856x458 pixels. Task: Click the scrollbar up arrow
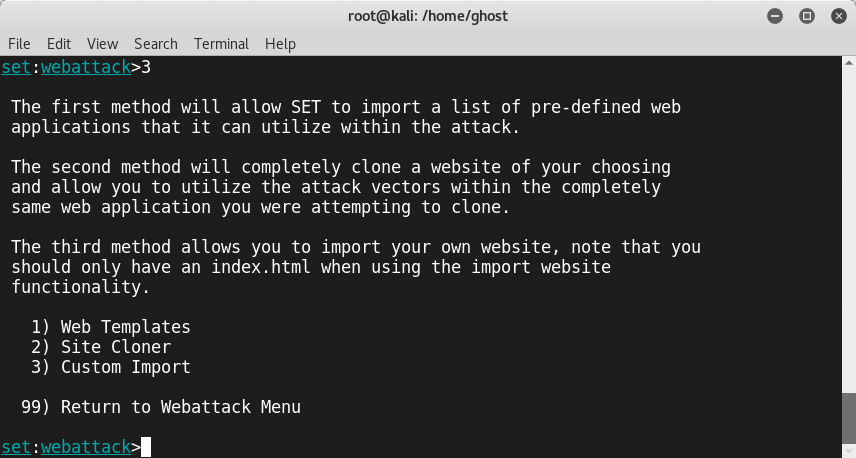849,62
